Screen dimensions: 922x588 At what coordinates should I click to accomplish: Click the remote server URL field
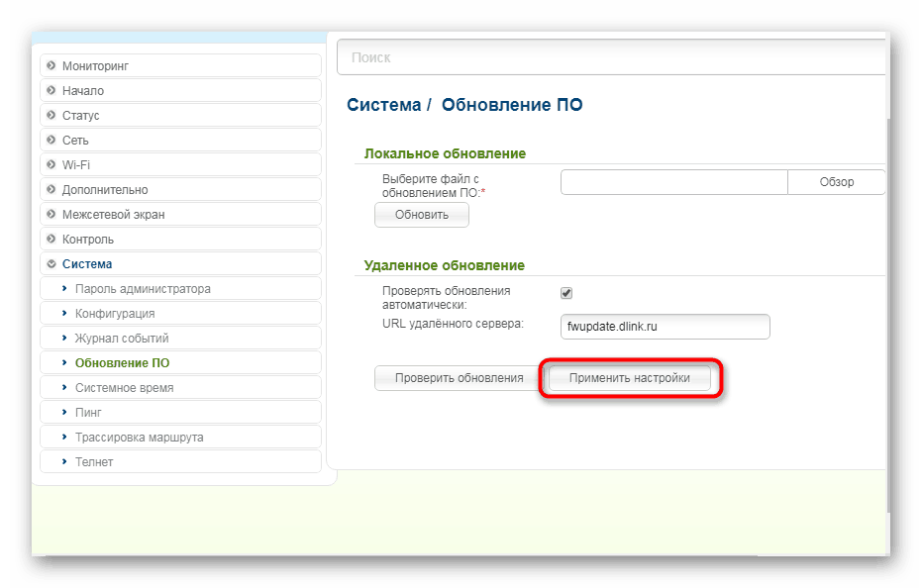click(x=666, y=327)
